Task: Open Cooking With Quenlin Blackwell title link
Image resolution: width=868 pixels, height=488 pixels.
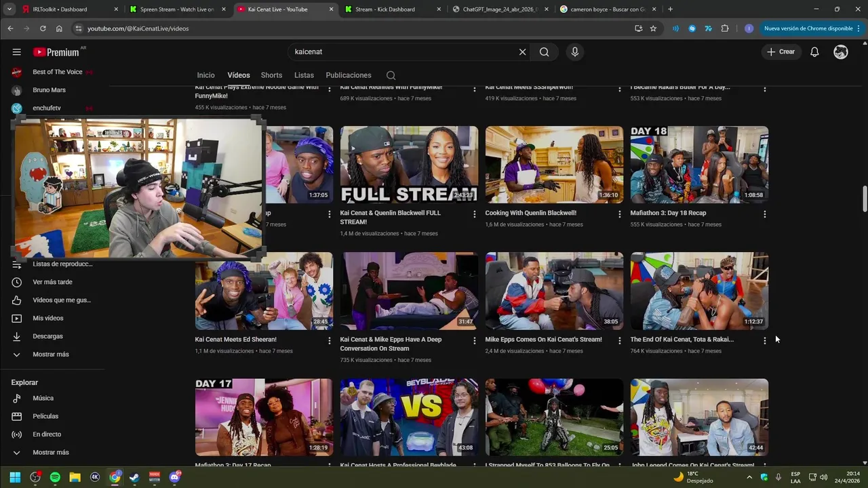Action: point(530,213)
